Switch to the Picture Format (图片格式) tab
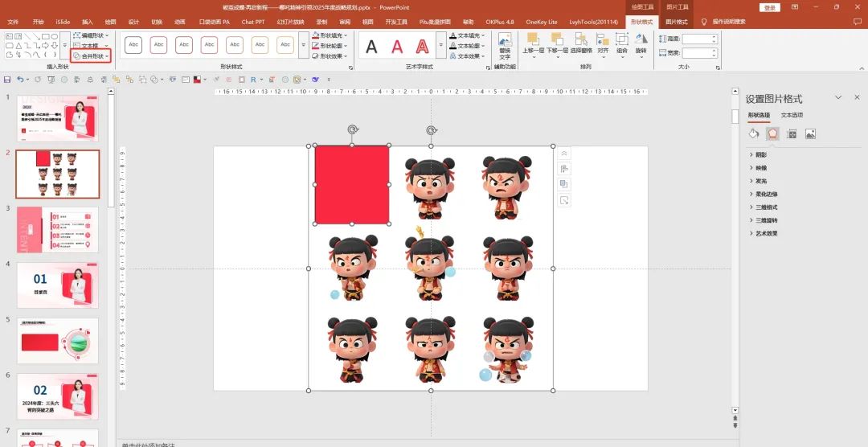This screenshot has width=868, height=447. (677, 22)
